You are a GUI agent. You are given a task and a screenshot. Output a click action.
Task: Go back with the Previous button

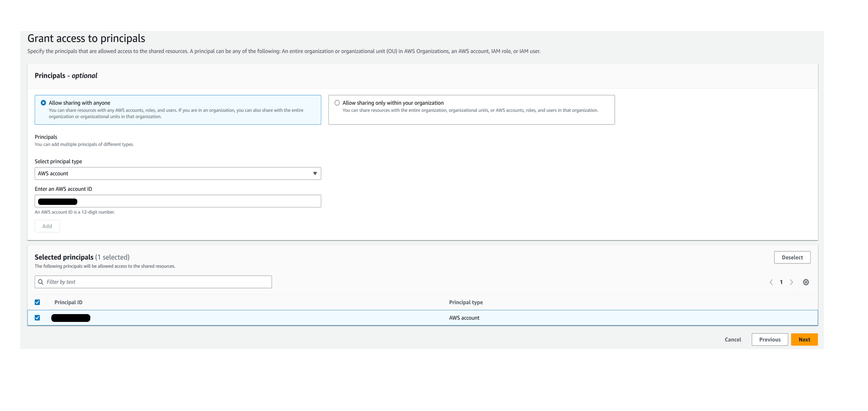click(x=770, y=340)
